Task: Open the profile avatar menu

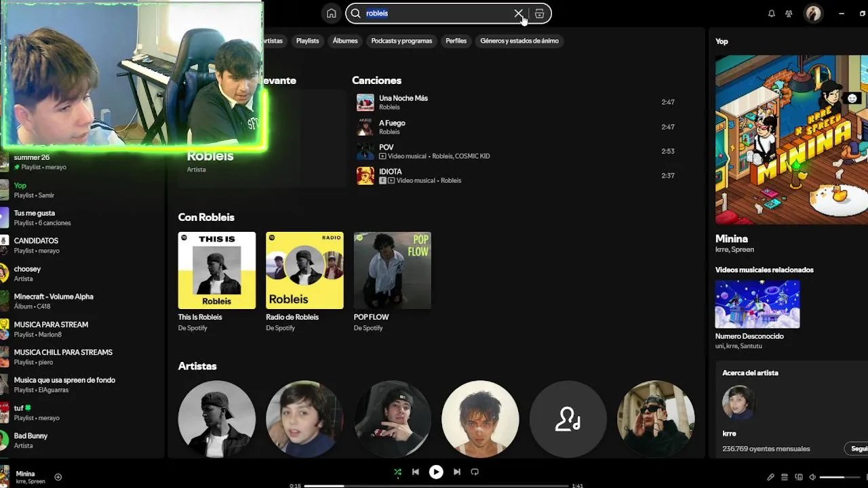Action: pos(813,14)
